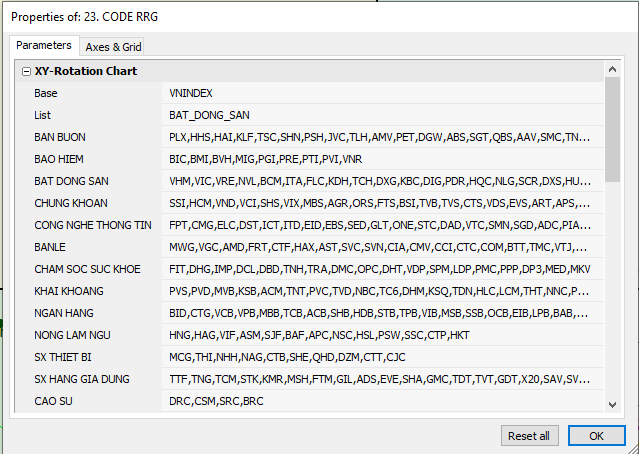This screenshot has height=454, width=639.
Task: Open the Axes & Grid tab
Action: pyautogui.click(x=113, y=47)
